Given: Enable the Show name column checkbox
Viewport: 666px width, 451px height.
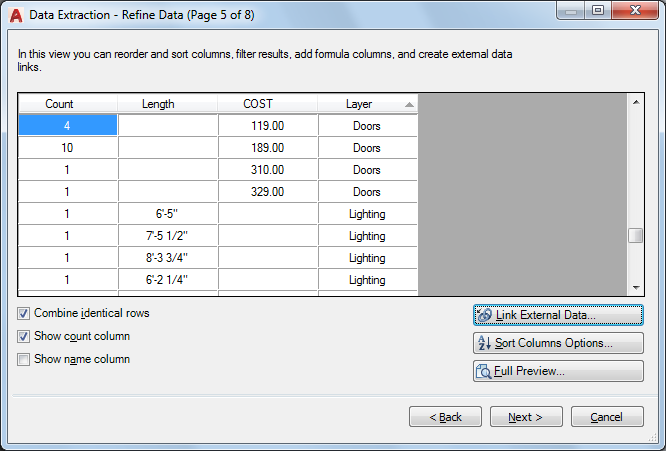Looking at the screenshot, I should [24, 359].
